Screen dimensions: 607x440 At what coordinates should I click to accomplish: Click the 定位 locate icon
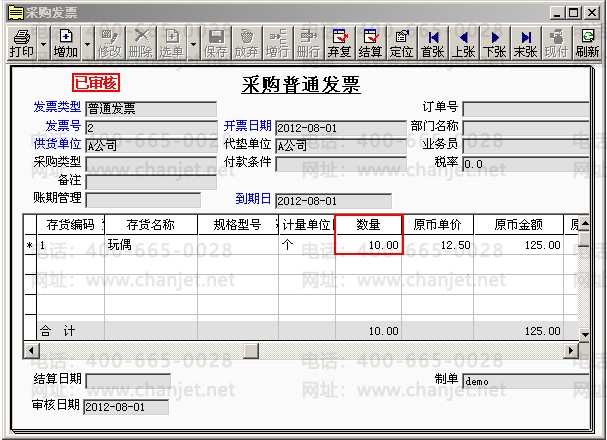tap(401, 43)
